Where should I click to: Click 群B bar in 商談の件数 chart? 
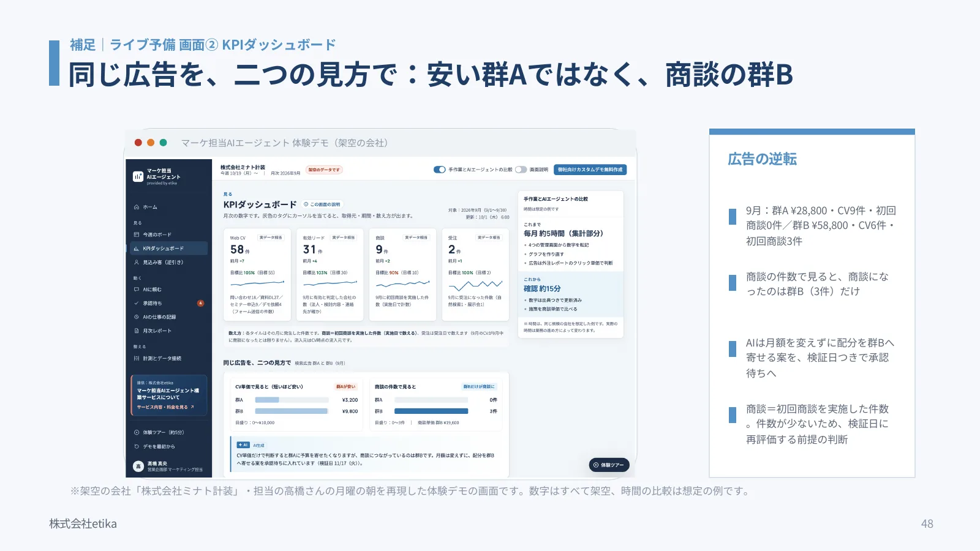pos(431,411)
